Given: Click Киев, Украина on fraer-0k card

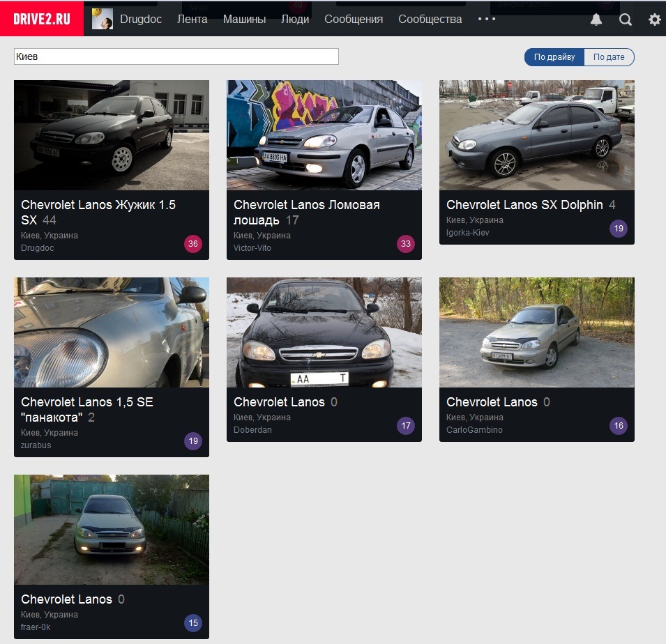Looking at the screenshot, I should pos(50,614).
